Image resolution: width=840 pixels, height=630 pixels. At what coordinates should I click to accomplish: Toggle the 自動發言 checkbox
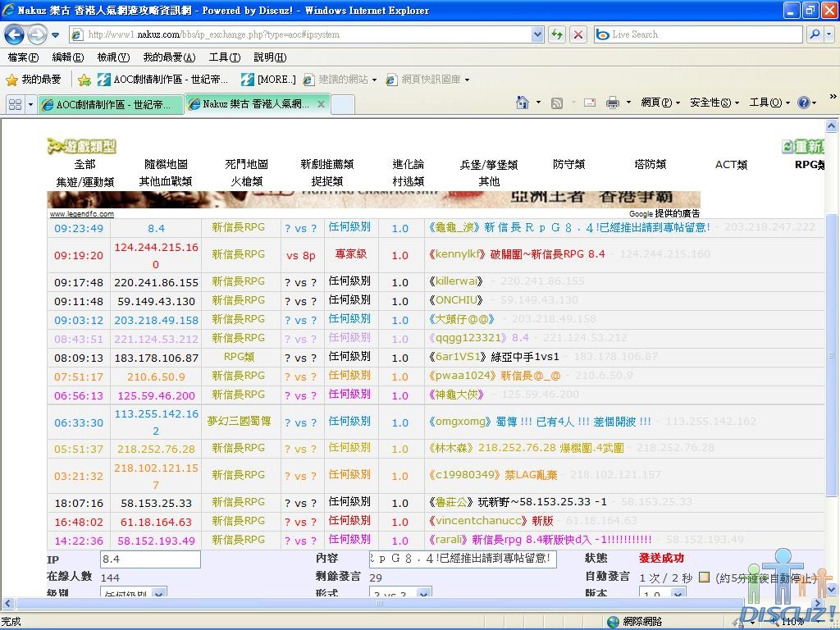[x=705, y=577]
